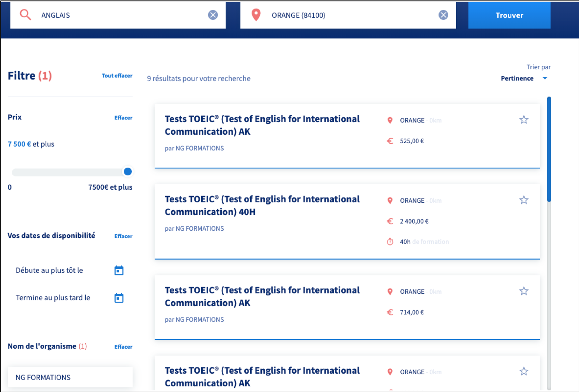Open calendar for Débute au plus tôt le
579x392 pixels.
pyautogui.click(x=119, y=270)
